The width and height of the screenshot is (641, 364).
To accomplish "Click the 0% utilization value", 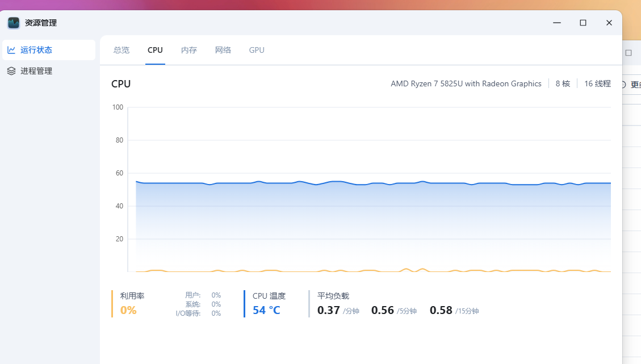I will [x=128, y=310].
